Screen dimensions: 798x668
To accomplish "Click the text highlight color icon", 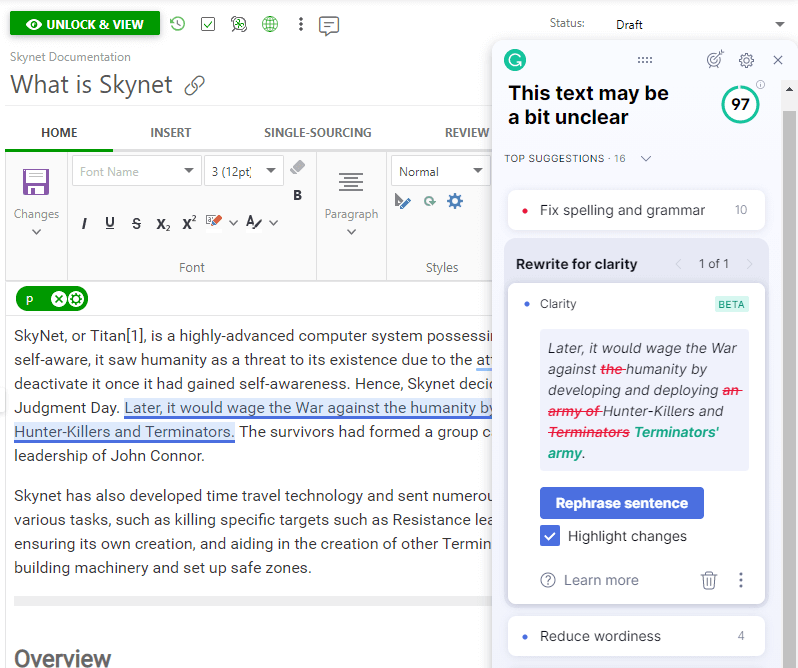I will tap(214, 221).
